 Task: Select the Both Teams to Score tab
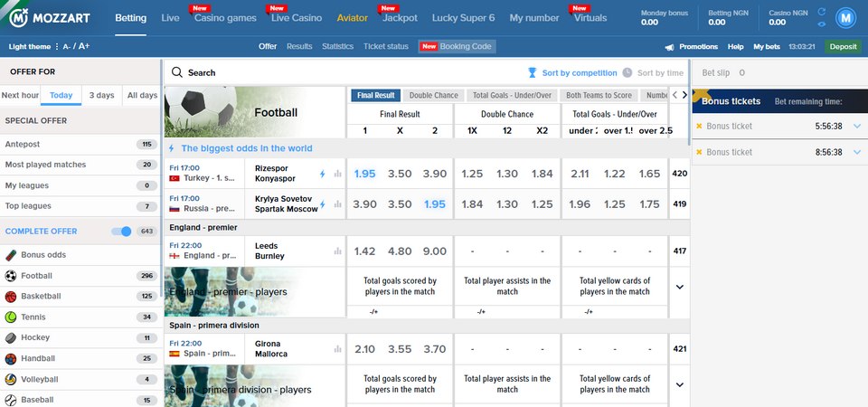(599, 95)
